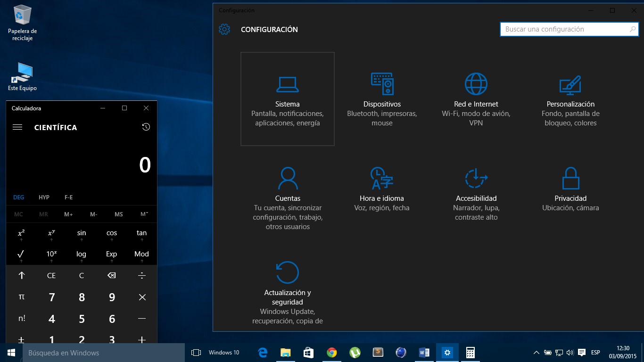Open the Calculadora navigation menu
This screenshot has width=644, height=362.
pyautogui.click(x=17, y=127)
